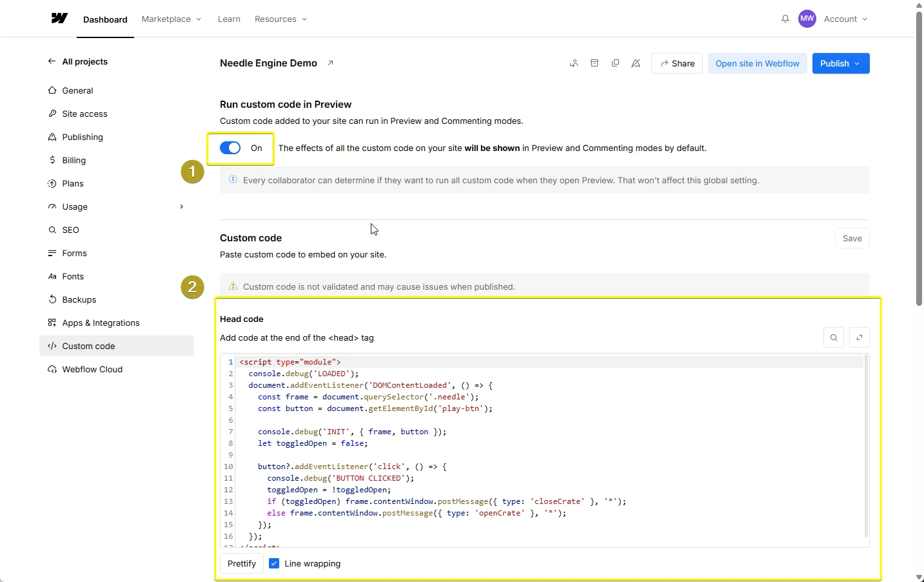The width and height of the screenshot is (924, 582).
Task: Click the Forms icon in sidebar
Action: click(52, 253)
